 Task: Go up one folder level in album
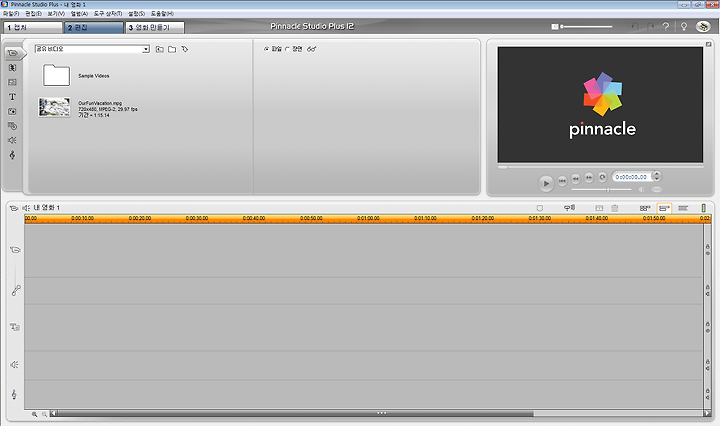click(x=159, y=49)
